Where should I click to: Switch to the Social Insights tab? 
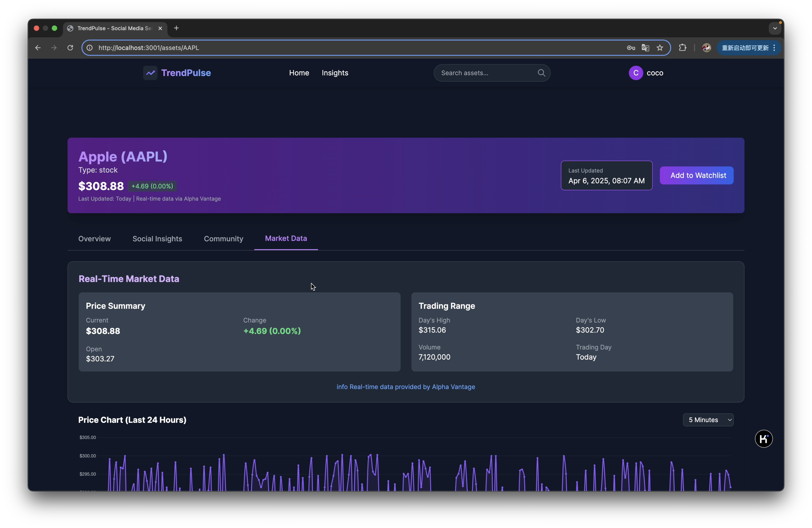click(157, 239)
